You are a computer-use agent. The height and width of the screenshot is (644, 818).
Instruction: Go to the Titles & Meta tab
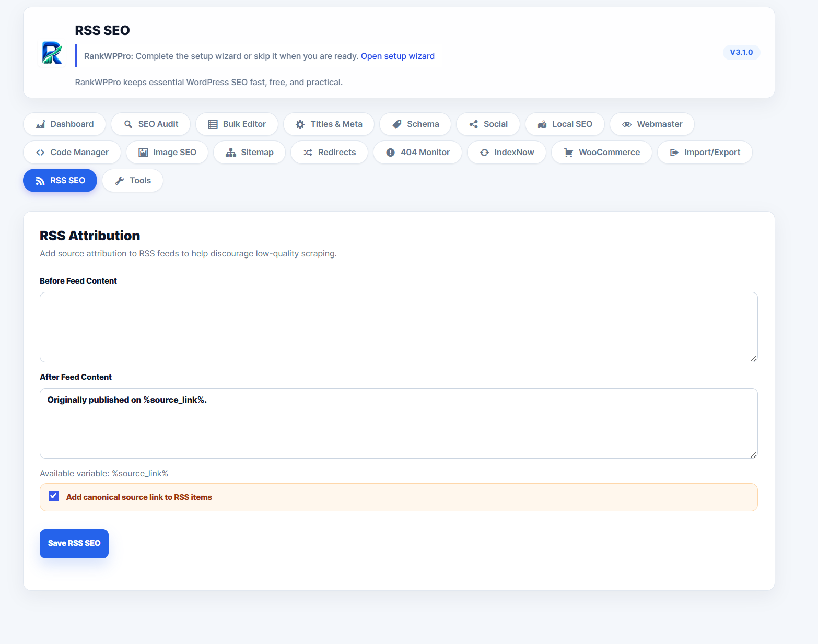point(329,124)
